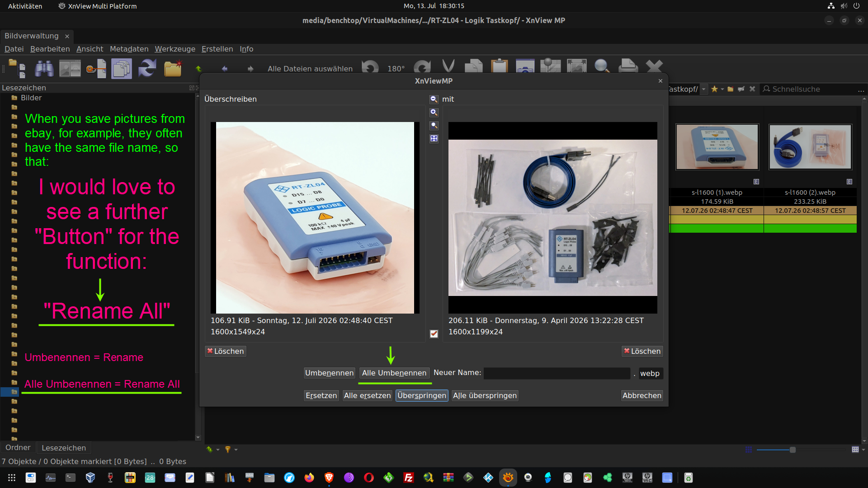Viewport: 868px width, 488px height.
Task: Open Opera browser from the dock
Action: [x=369, y=478]
